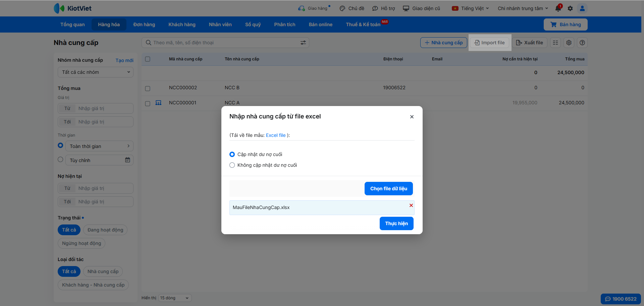Call support at 1900 6522
Viewport: 644px width, 306px height.
click(x=621, y=299)
